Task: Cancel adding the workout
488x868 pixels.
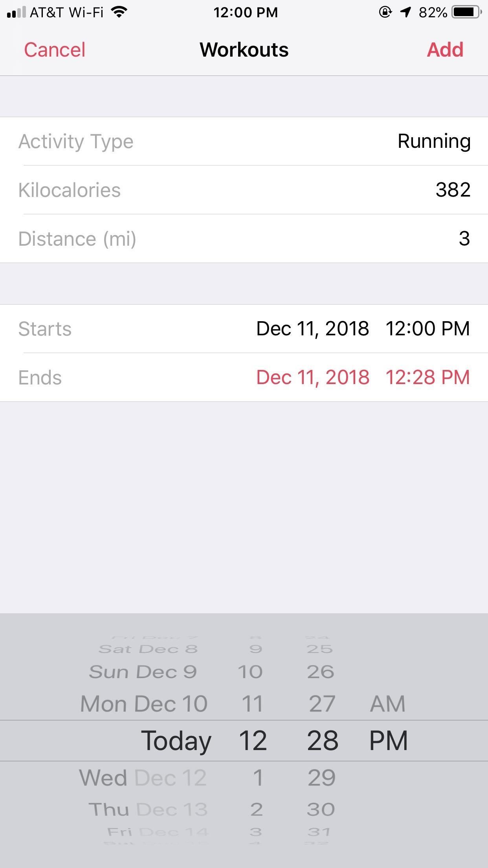Action: (55, 50)
